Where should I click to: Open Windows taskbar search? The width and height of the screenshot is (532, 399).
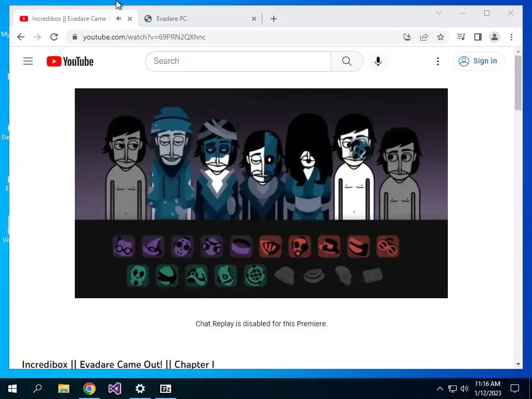(37, 389)
